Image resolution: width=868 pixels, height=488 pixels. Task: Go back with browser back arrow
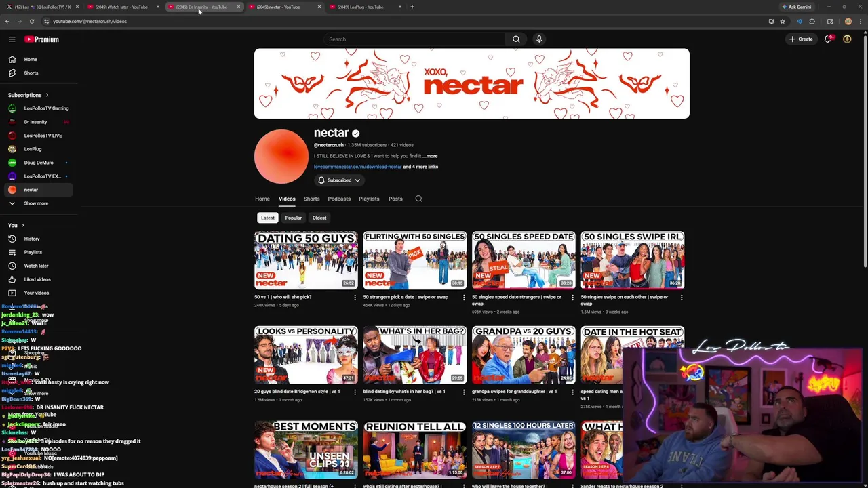click(x=7, y=22)
